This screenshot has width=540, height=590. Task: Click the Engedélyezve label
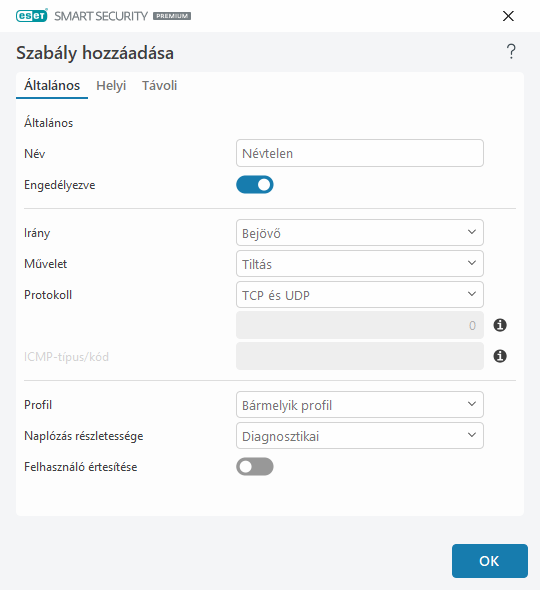(x=59, y=185)
